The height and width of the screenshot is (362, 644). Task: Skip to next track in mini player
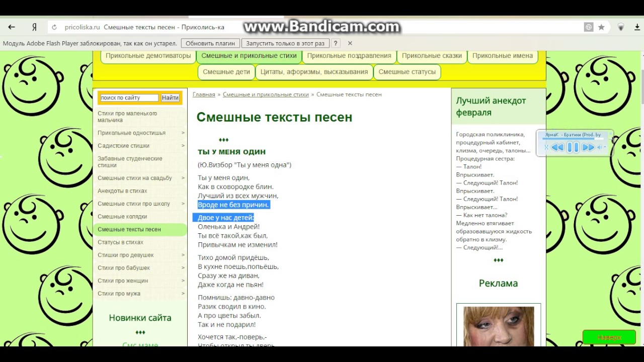[588, 147]
